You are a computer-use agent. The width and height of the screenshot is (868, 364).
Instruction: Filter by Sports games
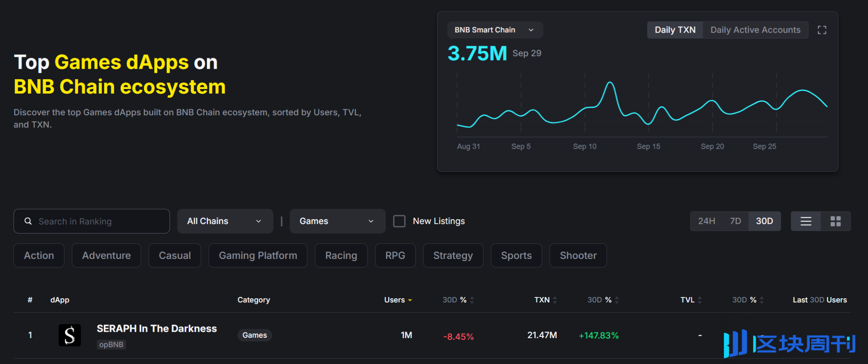(516, 256)
